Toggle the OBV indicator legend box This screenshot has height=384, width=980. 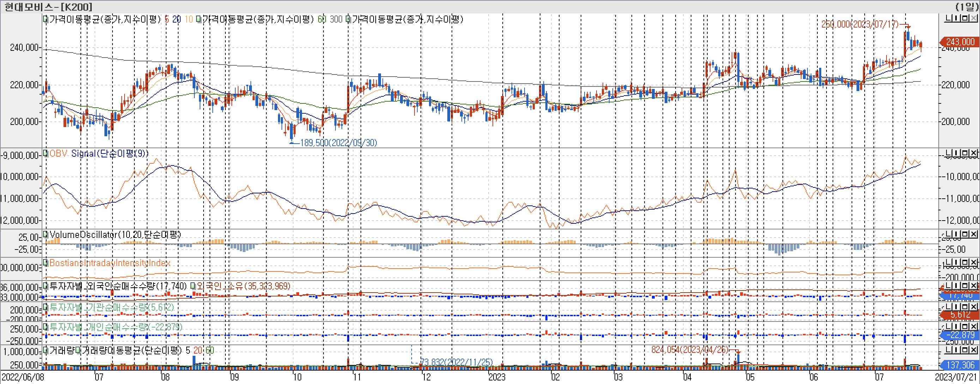click(x=45, y=153)
